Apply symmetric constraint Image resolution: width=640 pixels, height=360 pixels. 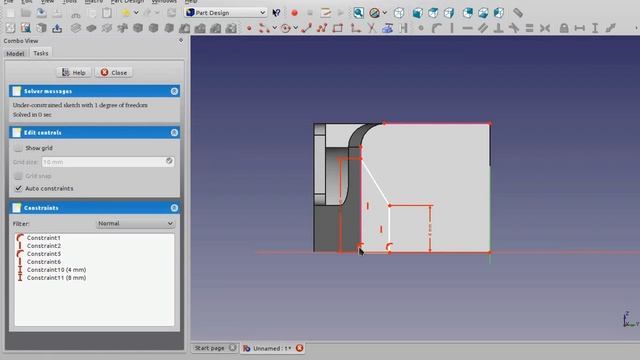coord(545,28)
